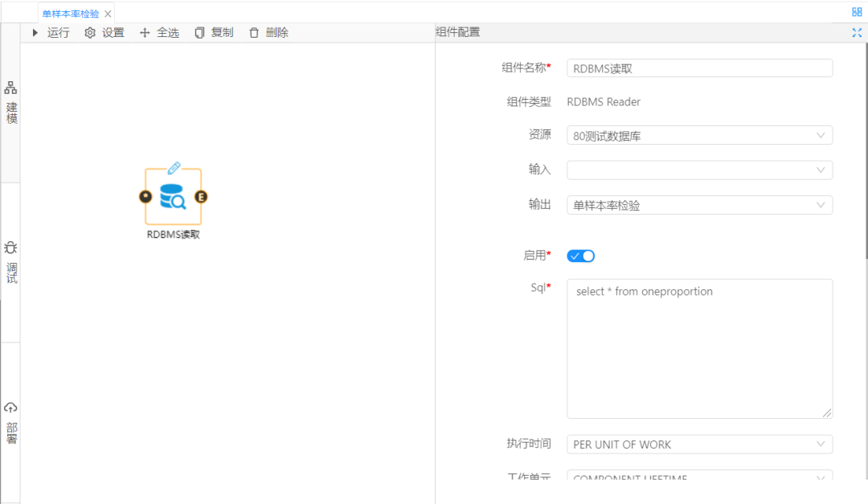
Task: Toggle the 启用 enable switch
Action: click(x=580, y=256)
